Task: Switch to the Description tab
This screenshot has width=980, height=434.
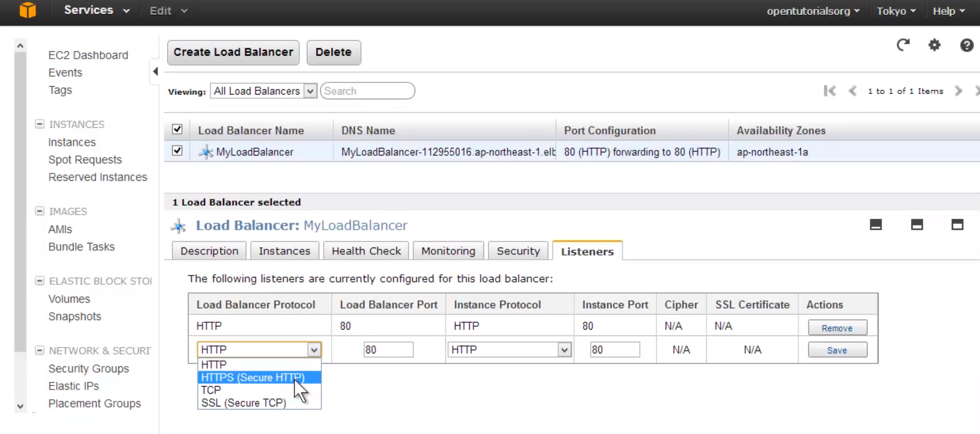Action: pyautogui.click(x=209, y=251)
